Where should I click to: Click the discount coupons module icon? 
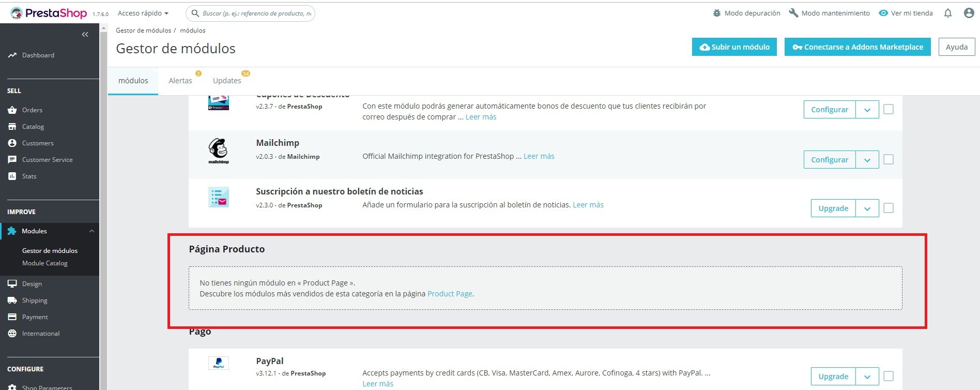219,102
